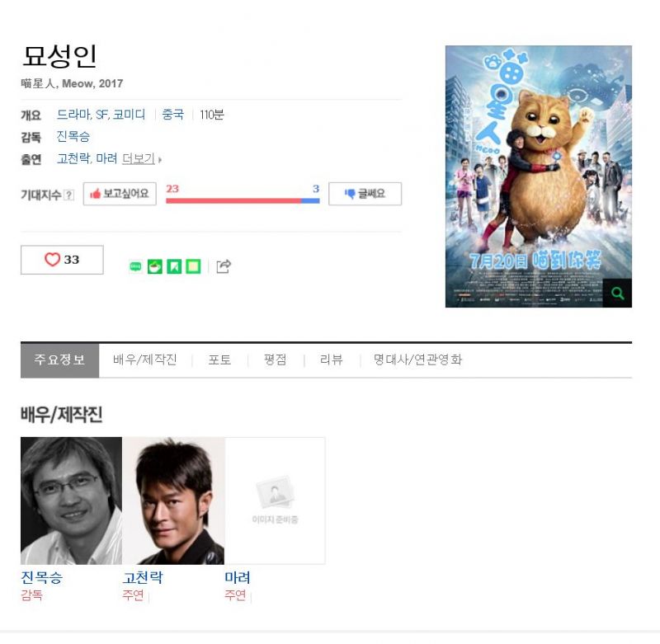Expand cast list with 더보기
This screenshot has height=644, width=660.
(x=139, y=158)
